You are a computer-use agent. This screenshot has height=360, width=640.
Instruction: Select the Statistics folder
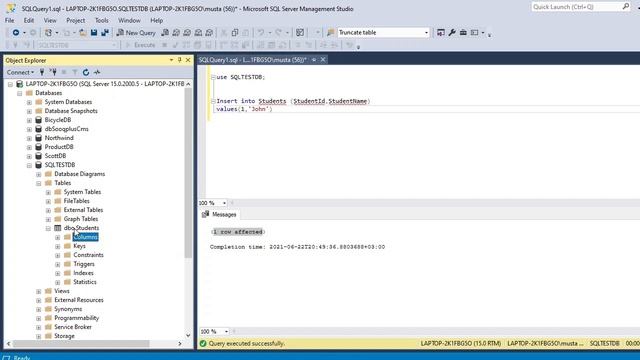(x=85, y=282)
